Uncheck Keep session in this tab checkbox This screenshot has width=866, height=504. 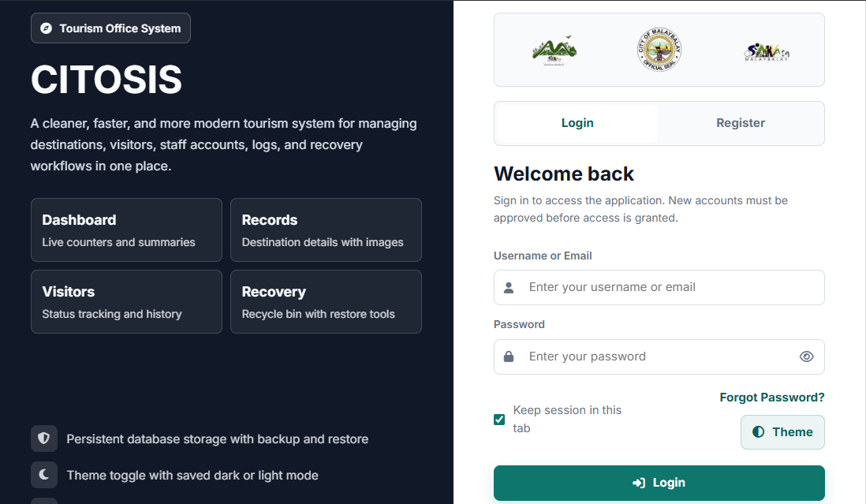[x=499, y=420]
